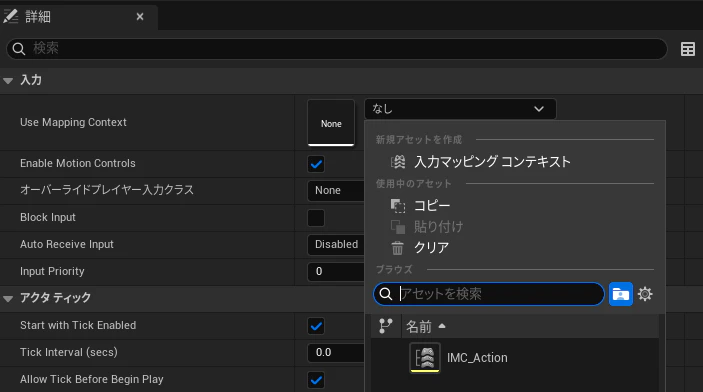
Task: Uncheck Start with Tick Enabled
Action: click(316, 326)
